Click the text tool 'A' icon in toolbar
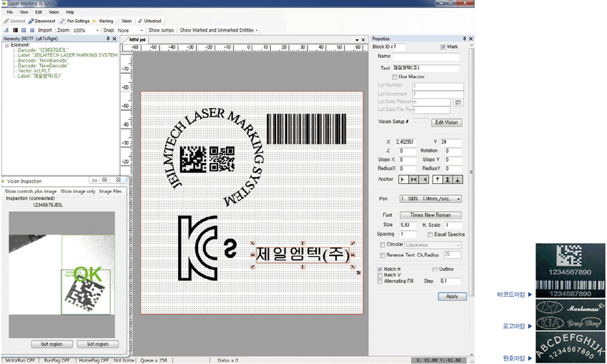Image resolution: width=607 pixels, height=364 pixels. coord(6,30)
